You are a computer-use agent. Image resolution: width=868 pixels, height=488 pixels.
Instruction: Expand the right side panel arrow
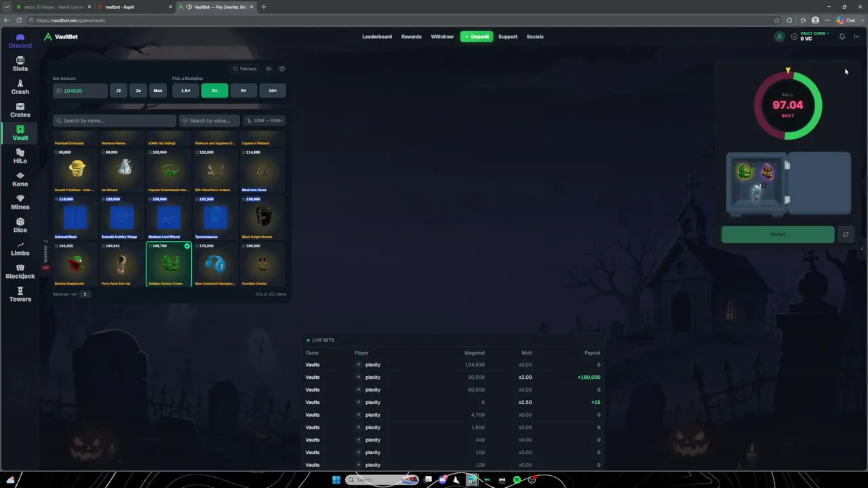coord(862,249)
